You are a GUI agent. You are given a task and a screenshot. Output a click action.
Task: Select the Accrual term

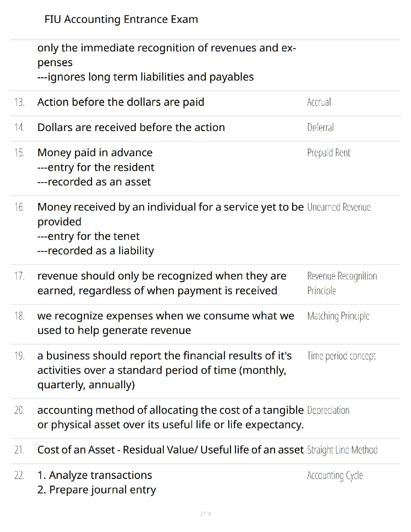319,102
